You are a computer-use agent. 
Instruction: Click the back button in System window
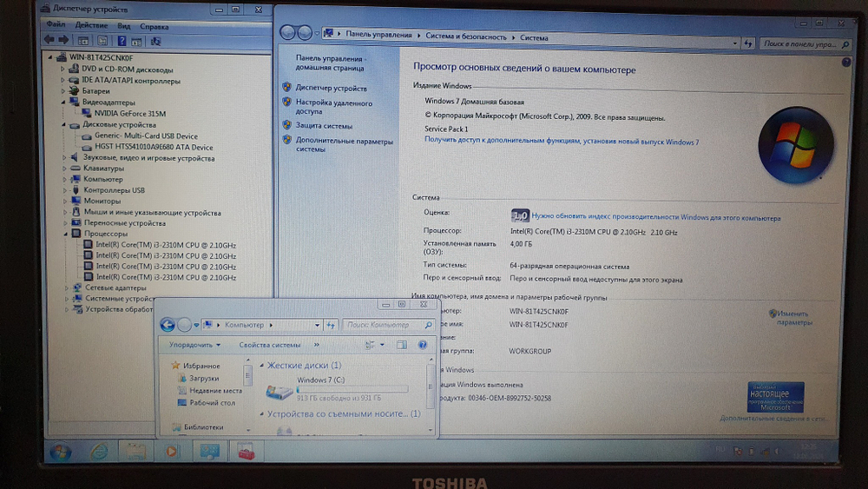pyautogui.click(x=288, y=33)
